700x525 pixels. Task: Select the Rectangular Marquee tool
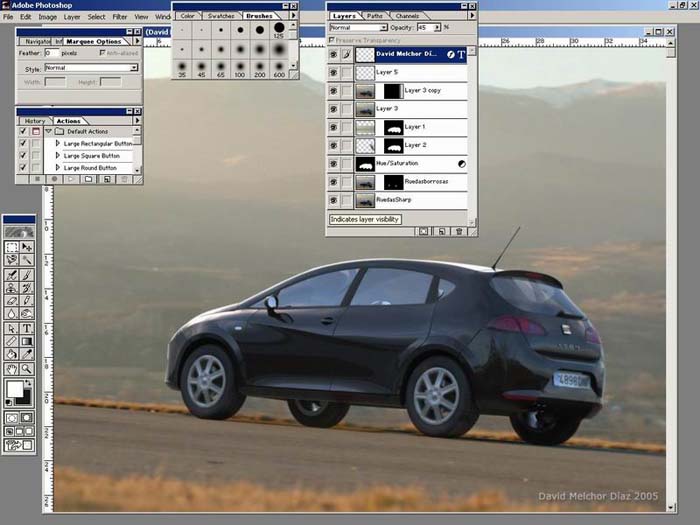click(12, 246)
